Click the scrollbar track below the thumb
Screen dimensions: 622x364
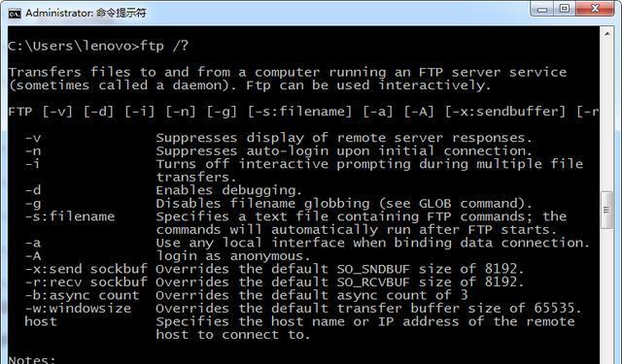pos(607,295)
